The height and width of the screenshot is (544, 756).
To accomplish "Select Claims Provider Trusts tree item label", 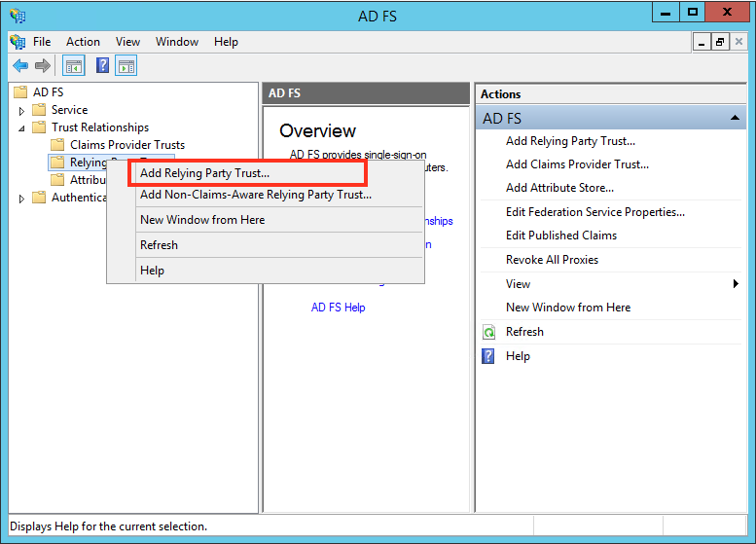I will tap(127, 145).
